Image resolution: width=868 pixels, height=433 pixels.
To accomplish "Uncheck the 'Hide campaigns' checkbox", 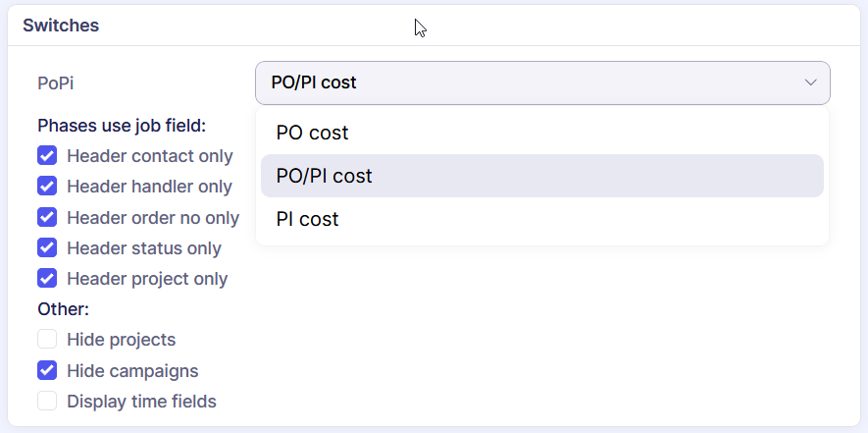I will click(x=47, y=370).
